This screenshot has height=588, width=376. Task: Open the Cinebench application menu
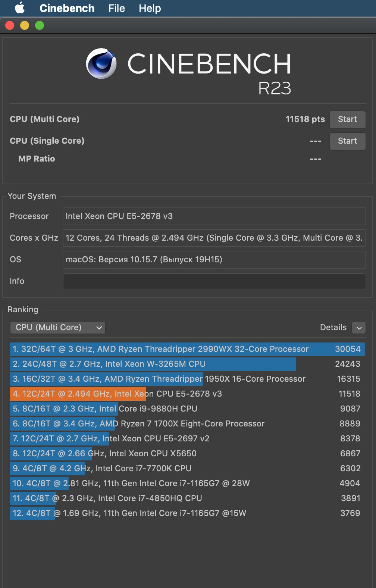(67, 8)
